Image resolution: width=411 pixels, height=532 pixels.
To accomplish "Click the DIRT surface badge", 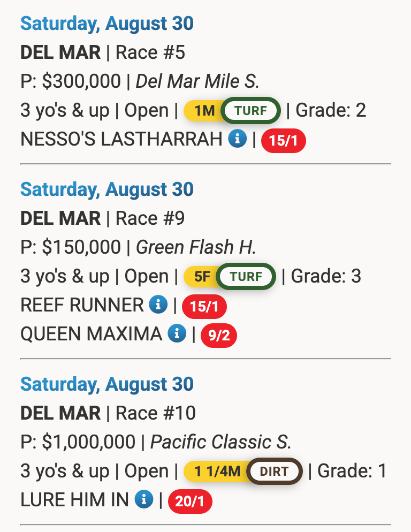I will tap(274, 472).
